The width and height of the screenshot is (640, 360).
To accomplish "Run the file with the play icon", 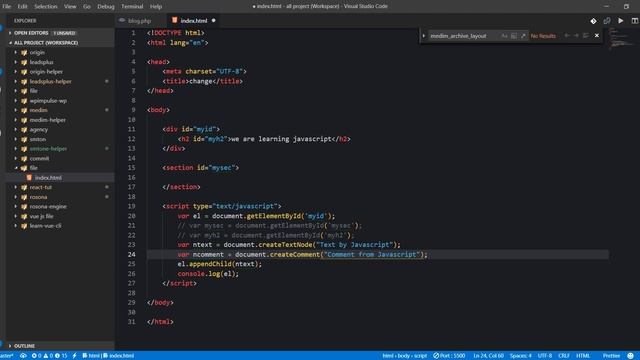I will point(620,21).
